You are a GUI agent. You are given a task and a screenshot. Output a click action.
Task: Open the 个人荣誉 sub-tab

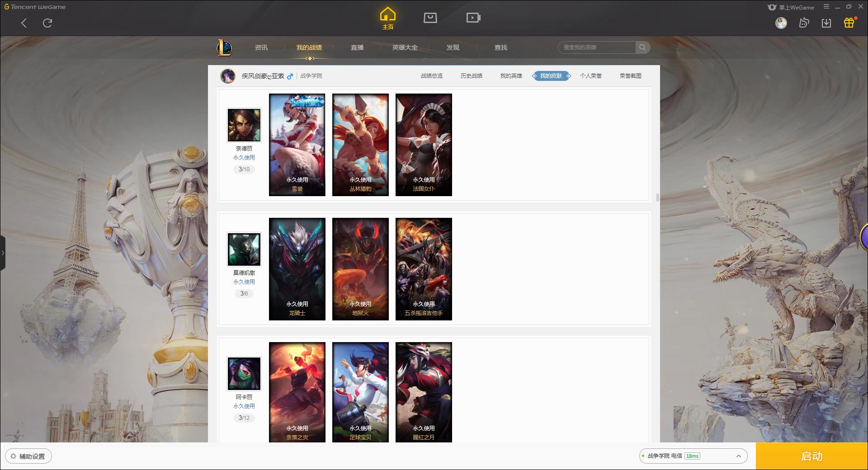[591, 76]
